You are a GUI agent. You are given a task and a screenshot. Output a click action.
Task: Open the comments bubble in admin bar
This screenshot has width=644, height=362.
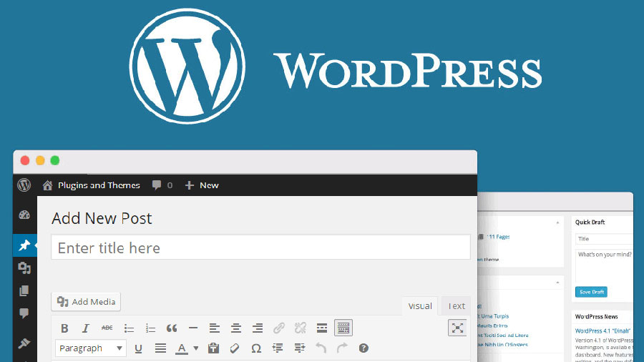162,185
